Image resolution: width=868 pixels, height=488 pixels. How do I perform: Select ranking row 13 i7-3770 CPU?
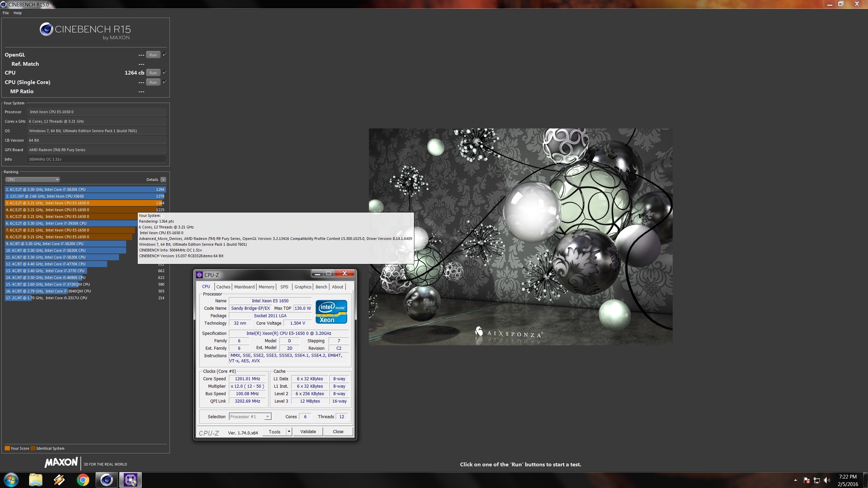(85, 271)
